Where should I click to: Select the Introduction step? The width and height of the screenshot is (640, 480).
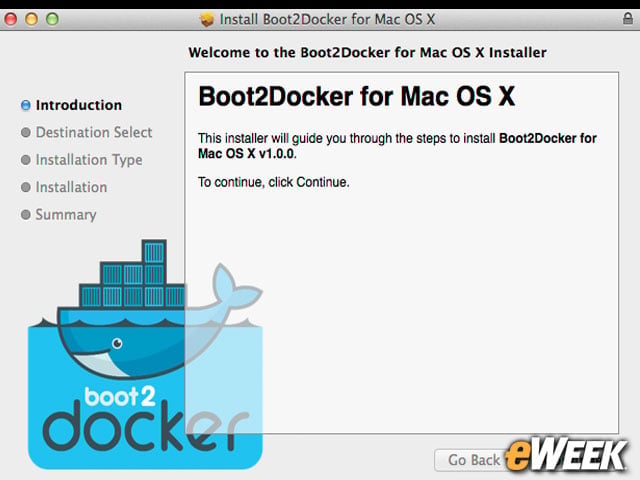click(x=79, y=105)
